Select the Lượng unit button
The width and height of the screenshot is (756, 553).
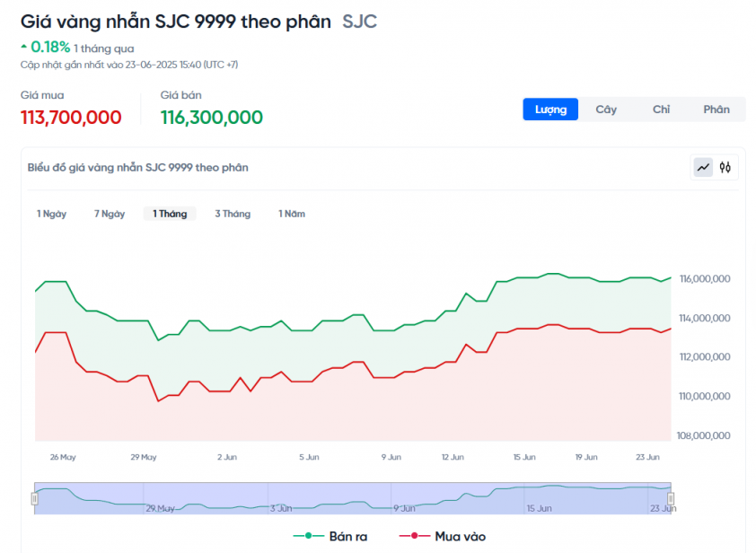[x=550, y=110]
